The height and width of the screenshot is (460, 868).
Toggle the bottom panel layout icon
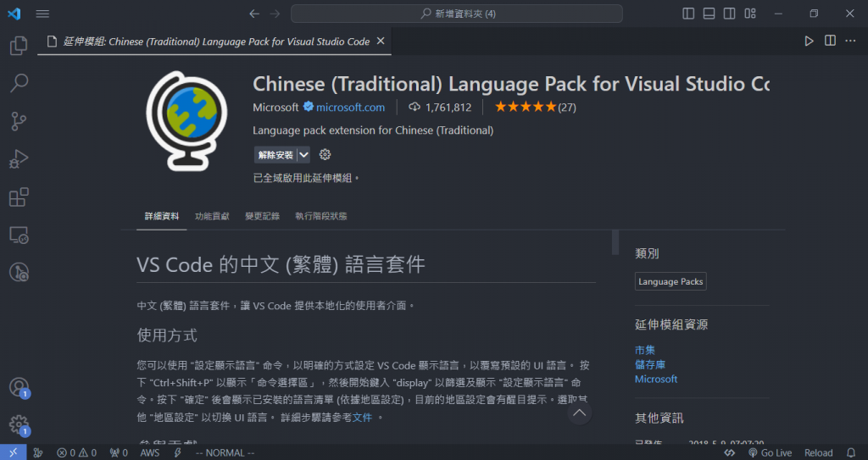click(709, 14)
